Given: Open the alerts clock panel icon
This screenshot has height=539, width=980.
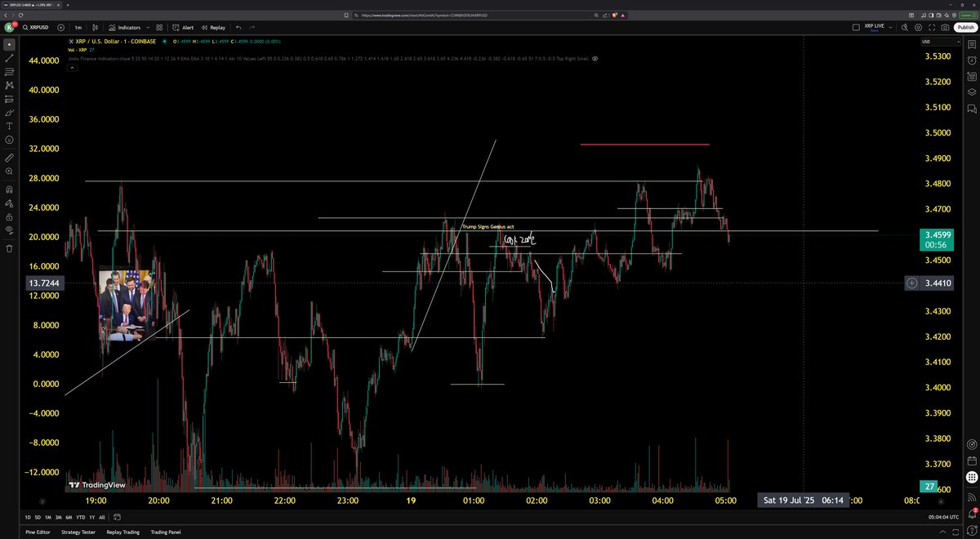Looking at the screenshot, I should click(972, 60).
